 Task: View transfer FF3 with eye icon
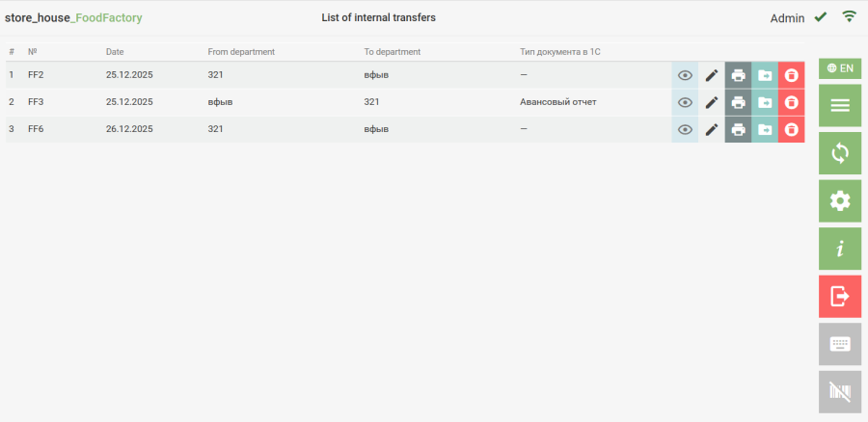coord(685,102)
